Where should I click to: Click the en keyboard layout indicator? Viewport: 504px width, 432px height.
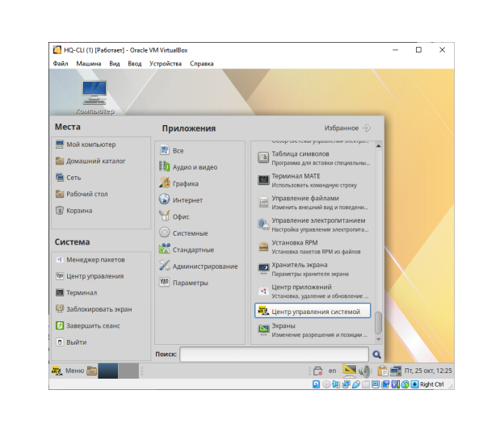(x=332, y=371)
